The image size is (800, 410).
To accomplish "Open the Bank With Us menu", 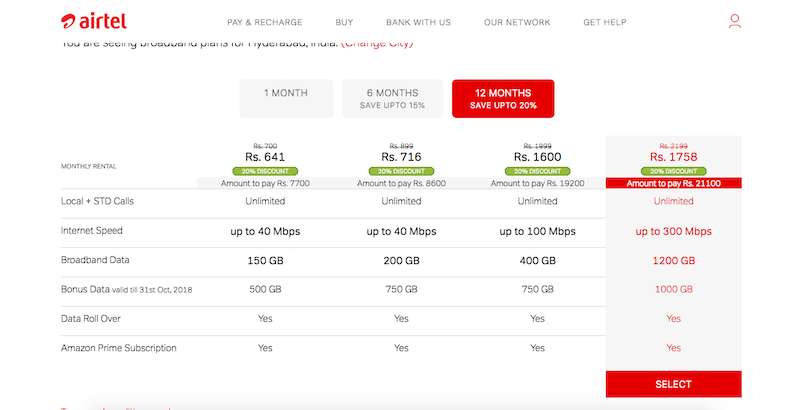I will [418, 22].
